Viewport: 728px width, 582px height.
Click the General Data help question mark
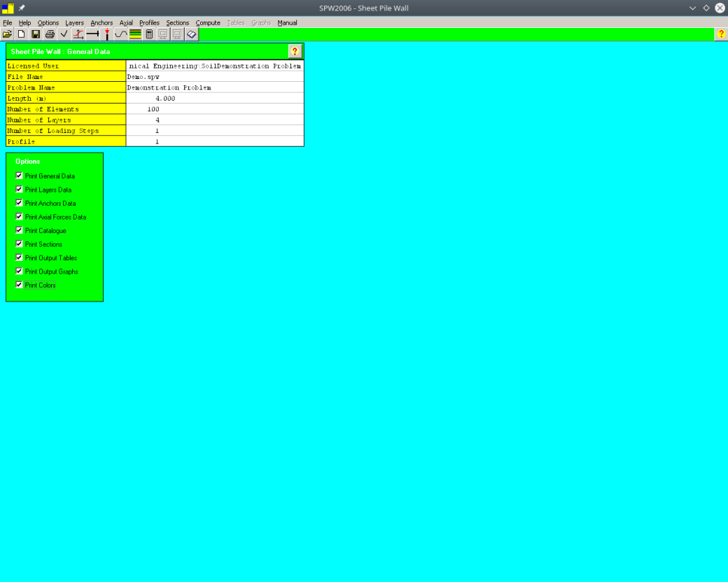pos(295,51)
